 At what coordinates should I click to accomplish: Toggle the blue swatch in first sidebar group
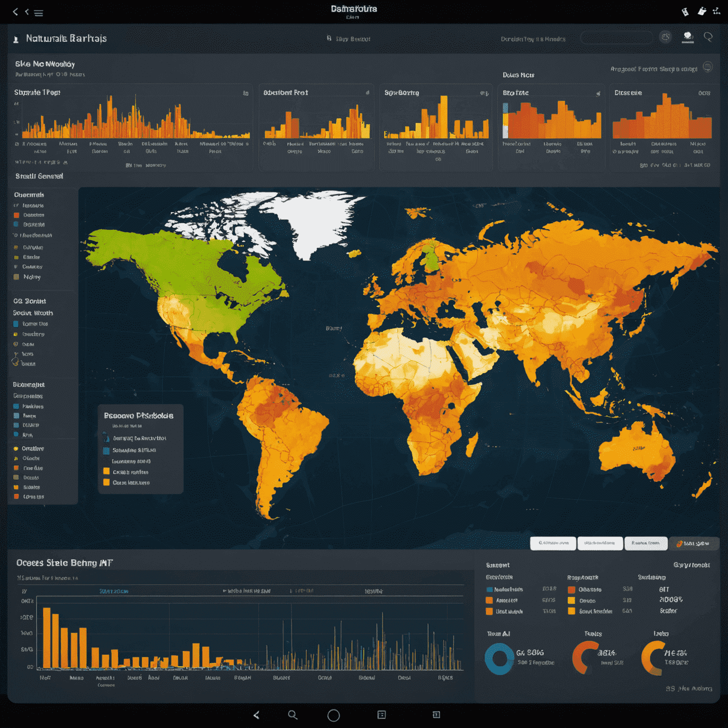tap(17, 225)
